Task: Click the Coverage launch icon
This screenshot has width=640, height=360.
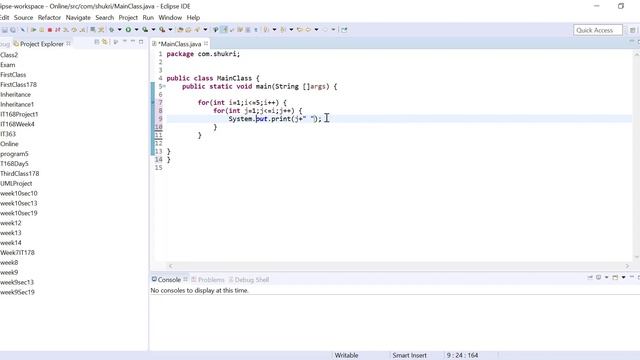Action: tap(145, 30)
